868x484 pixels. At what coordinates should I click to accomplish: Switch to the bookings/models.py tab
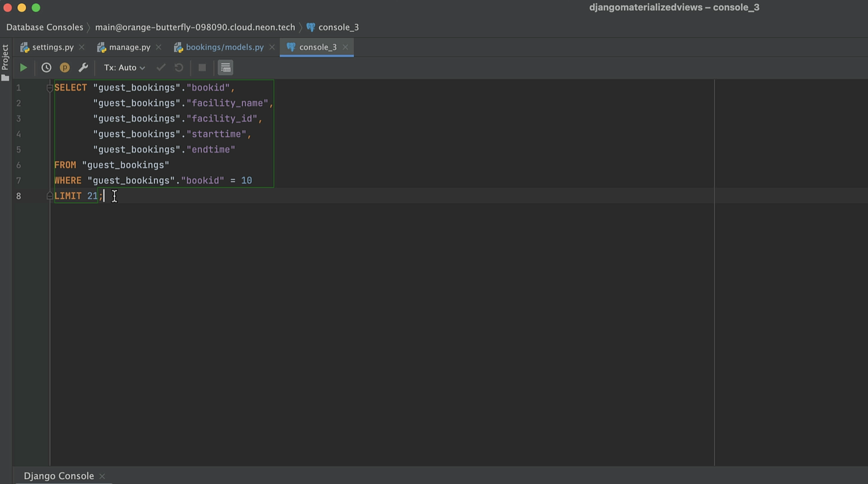click(225, 47)
